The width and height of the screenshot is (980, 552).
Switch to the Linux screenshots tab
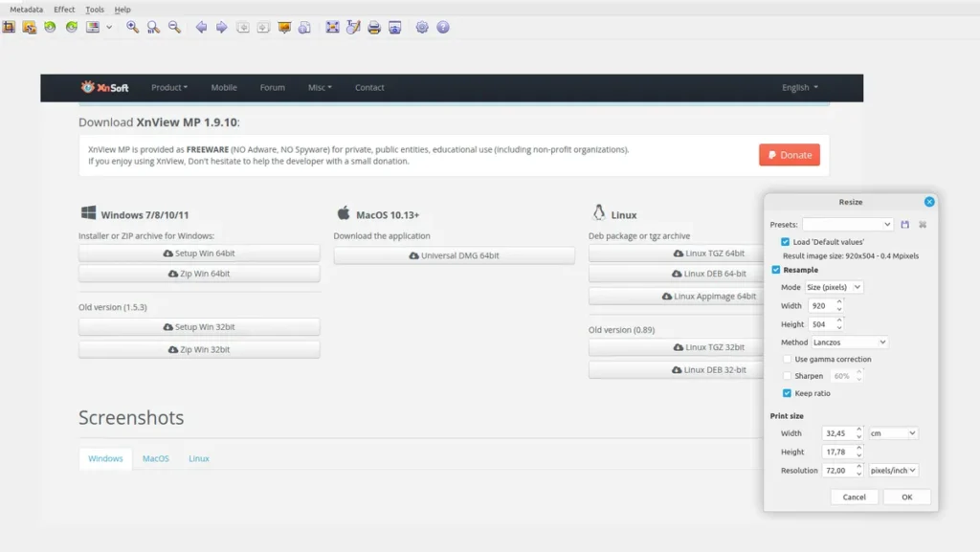[x=199, y=458]
